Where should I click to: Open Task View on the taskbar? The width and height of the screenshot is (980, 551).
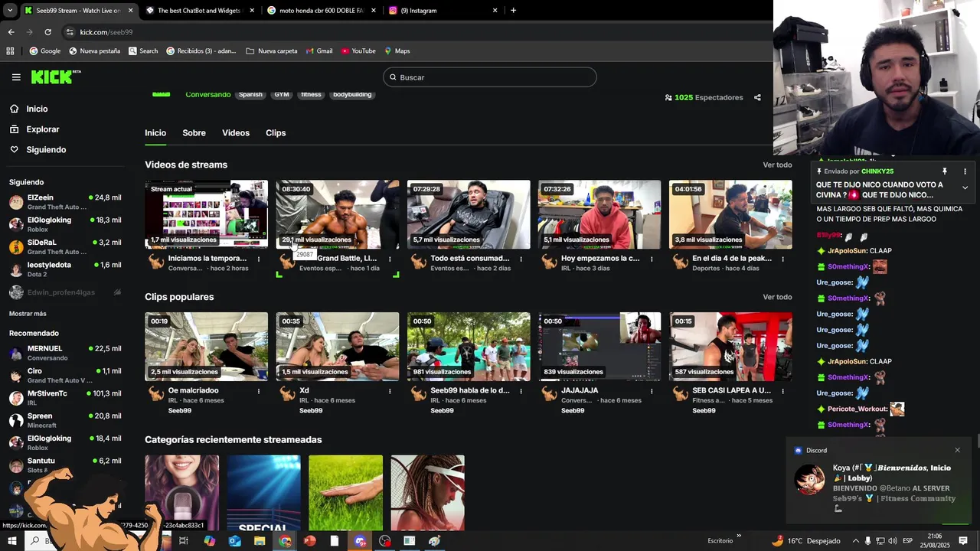tap(184, 540)
